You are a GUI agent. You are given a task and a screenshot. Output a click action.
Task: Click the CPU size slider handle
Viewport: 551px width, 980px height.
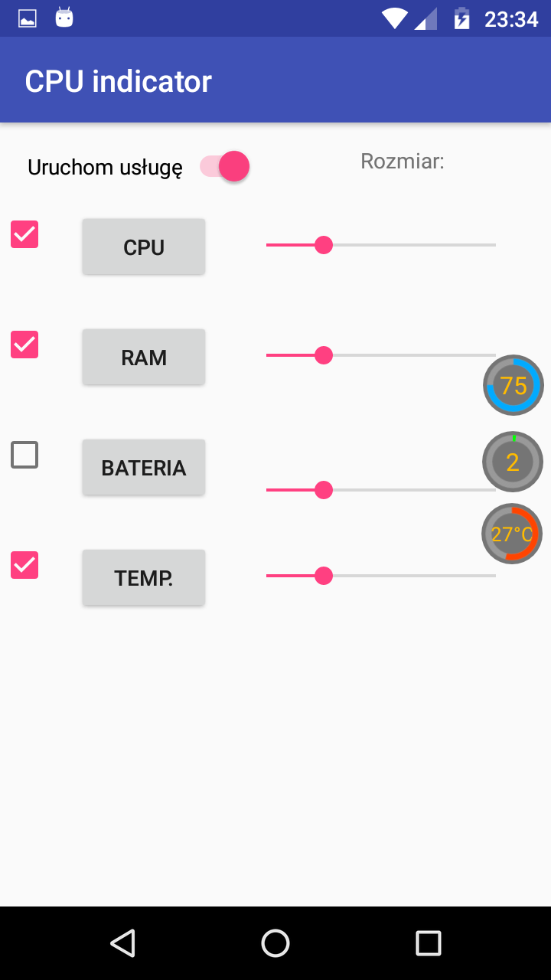point(324,245)
